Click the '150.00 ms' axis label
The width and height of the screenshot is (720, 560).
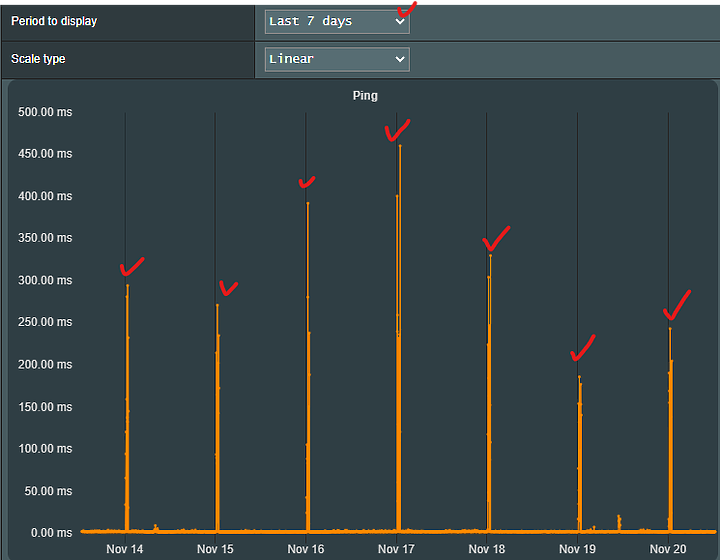pos(45,407)
